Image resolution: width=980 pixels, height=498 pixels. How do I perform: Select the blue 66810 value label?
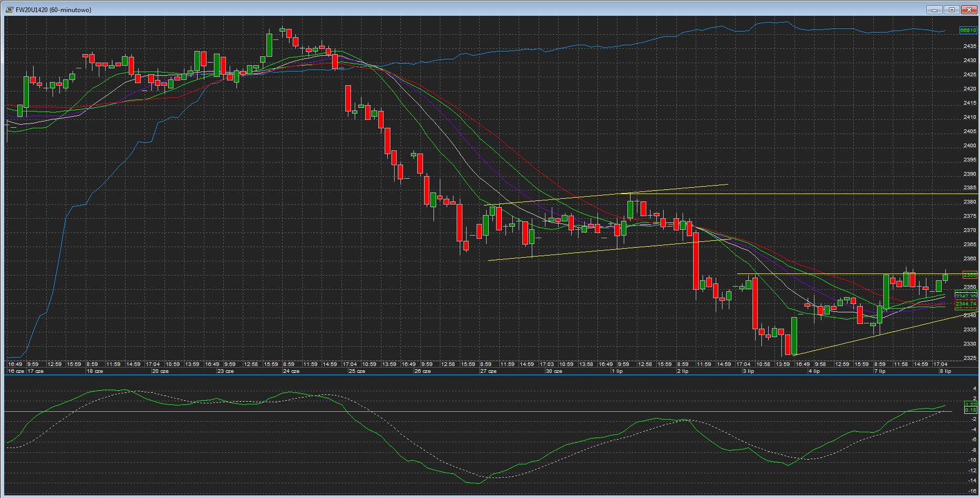(x=968, y=31)
